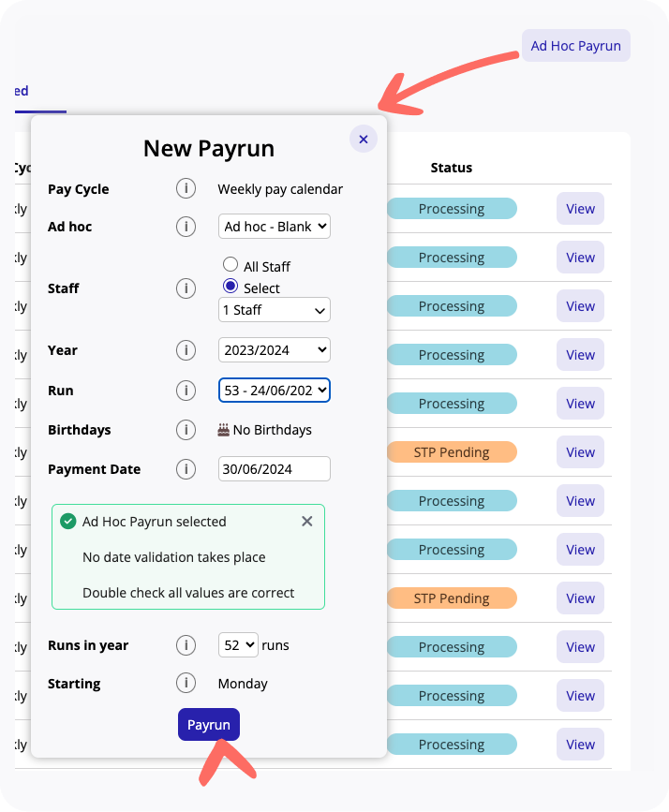This screenshot has width=669, height=812.
Task: Open the info icon for Year
Action: coord(186,350)
